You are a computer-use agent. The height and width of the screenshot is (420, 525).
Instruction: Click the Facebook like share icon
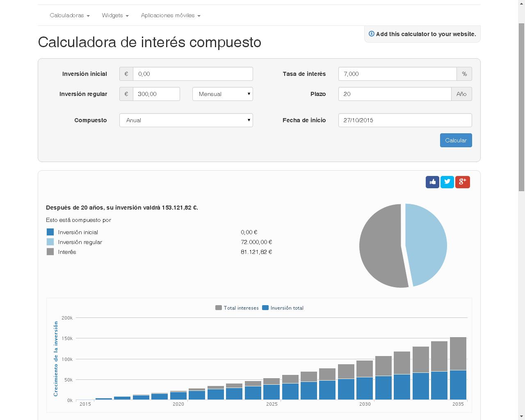pos(432,182)
